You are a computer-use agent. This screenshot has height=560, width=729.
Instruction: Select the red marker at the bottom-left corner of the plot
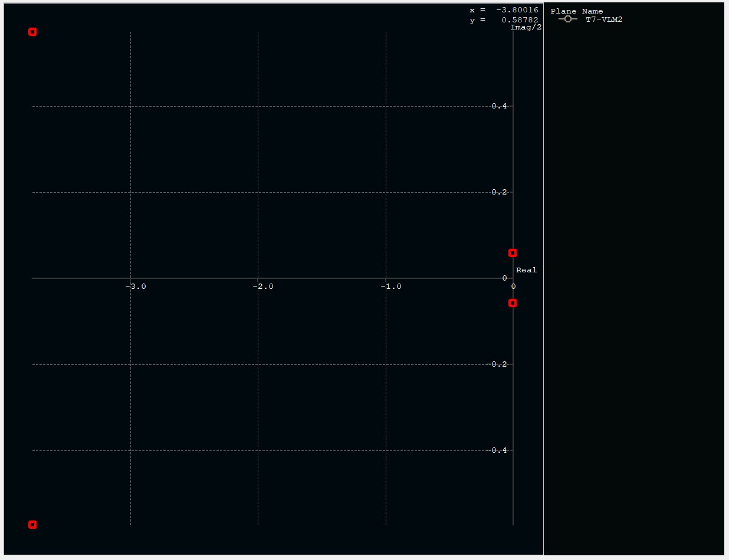32,525
